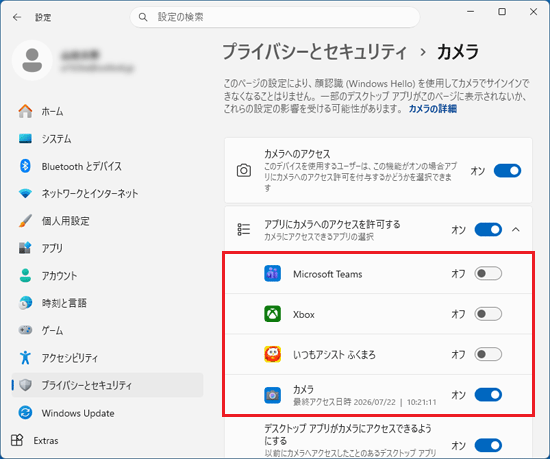
Task: Toggle desktop apps camera access switch
Action: click(x=488, y=445)
